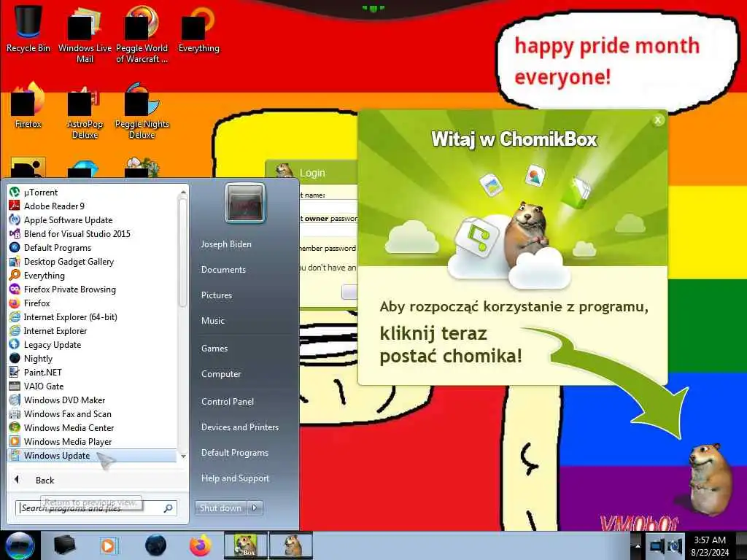The image size is (747, 560).
Task: Click the Shut down button
Action: tap(220, 508)
